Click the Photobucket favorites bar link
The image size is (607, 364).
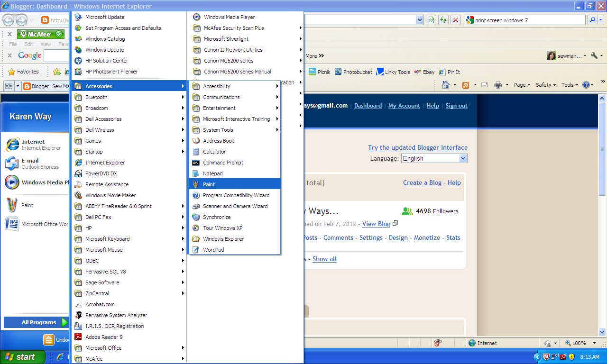pyautogui.click(x=353, y=72)
